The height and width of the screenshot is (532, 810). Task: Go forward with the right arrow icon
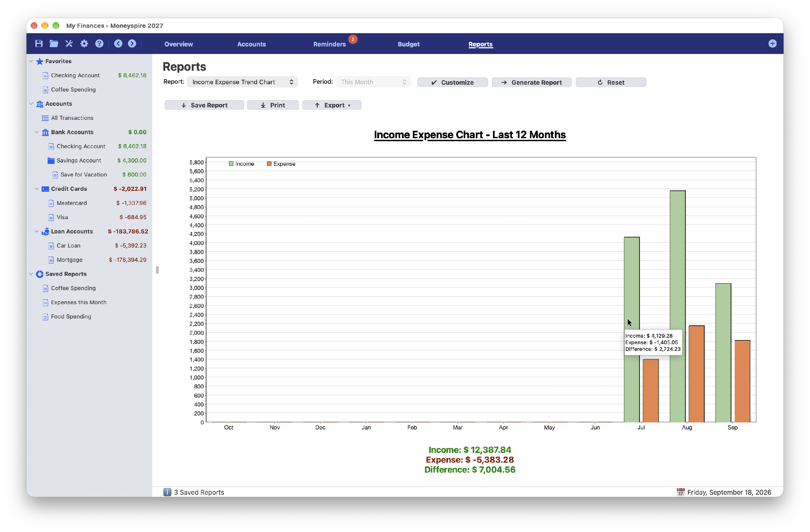(x=132, y=43)
